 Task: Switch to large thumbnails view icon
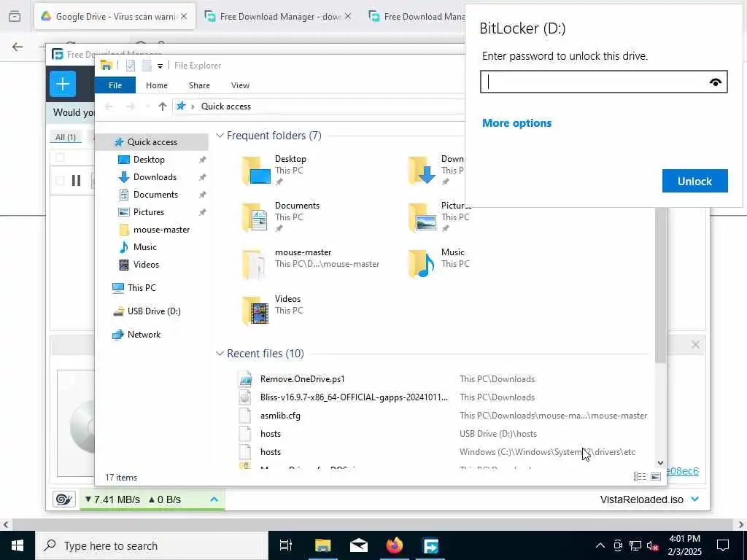(656, 477)
